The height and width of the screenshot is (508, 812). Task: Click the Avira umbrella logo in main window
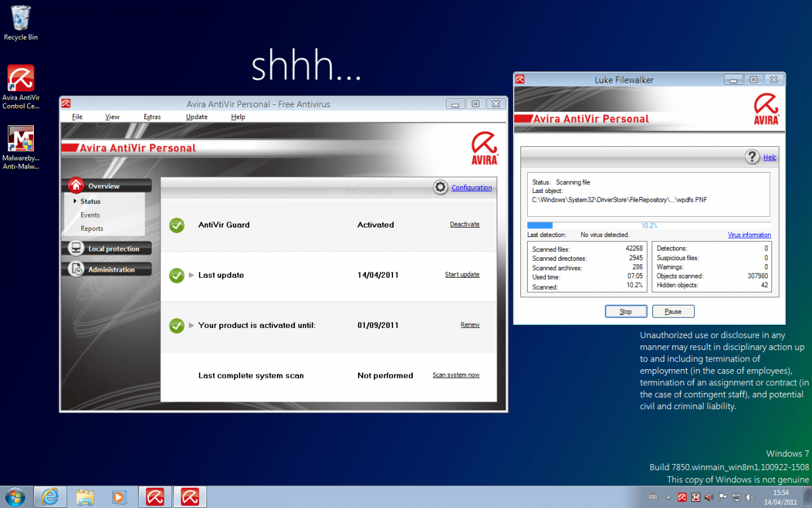coord(484,148)
